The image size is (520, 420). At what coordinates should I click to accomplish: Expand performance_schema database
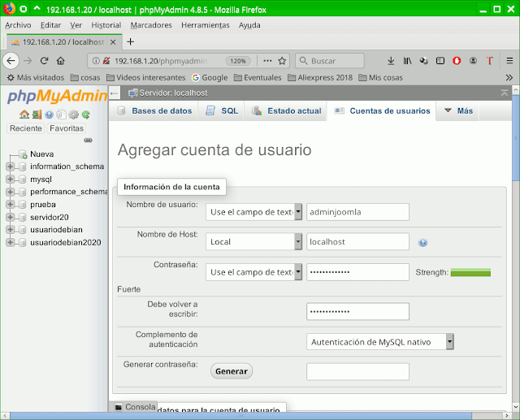[11, 192]
